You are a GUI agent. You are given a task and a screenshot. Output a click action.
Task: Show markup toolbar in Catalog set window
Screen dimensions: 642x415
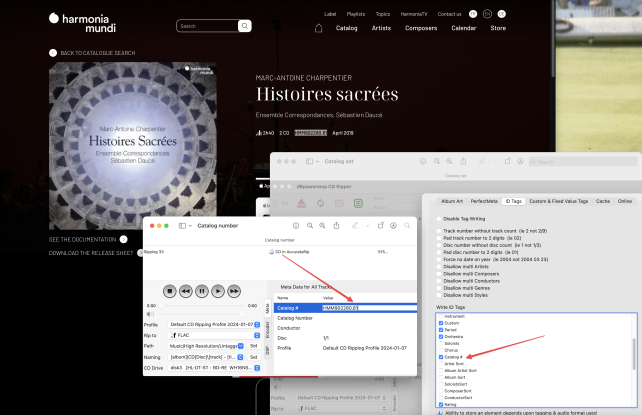coord(520,161)
